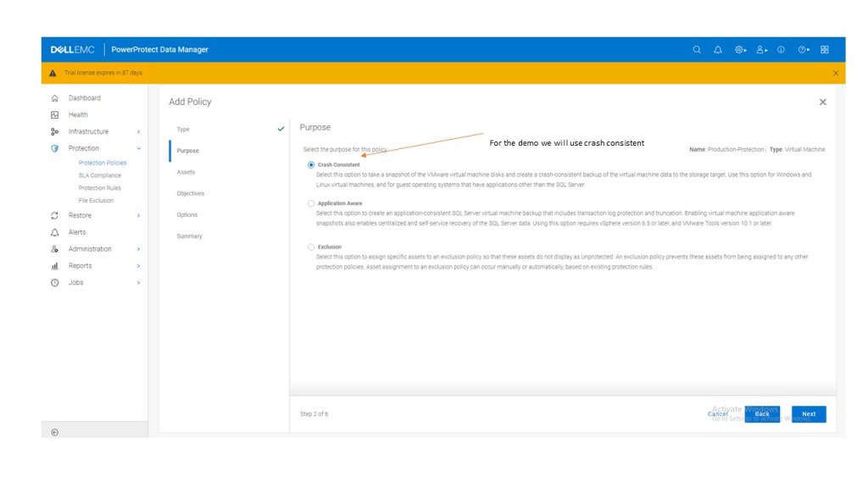Open the help question mark menu
This screenshot has height=488, width=868.
click(x=803, y=49)
